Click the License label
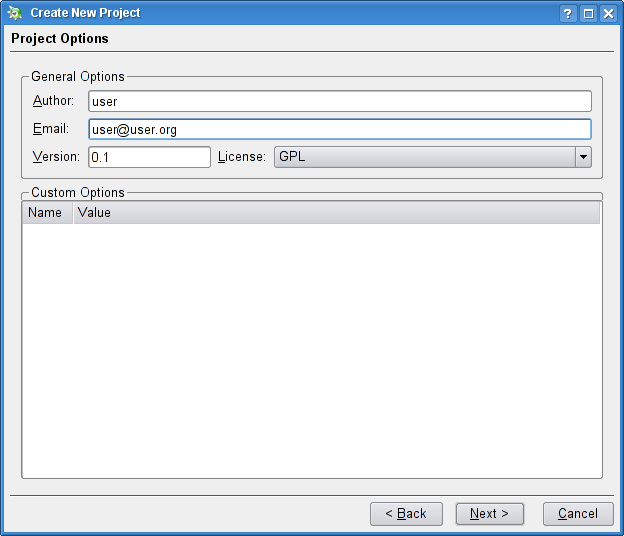Screen dimensions: 624x536 coord(242,157)
